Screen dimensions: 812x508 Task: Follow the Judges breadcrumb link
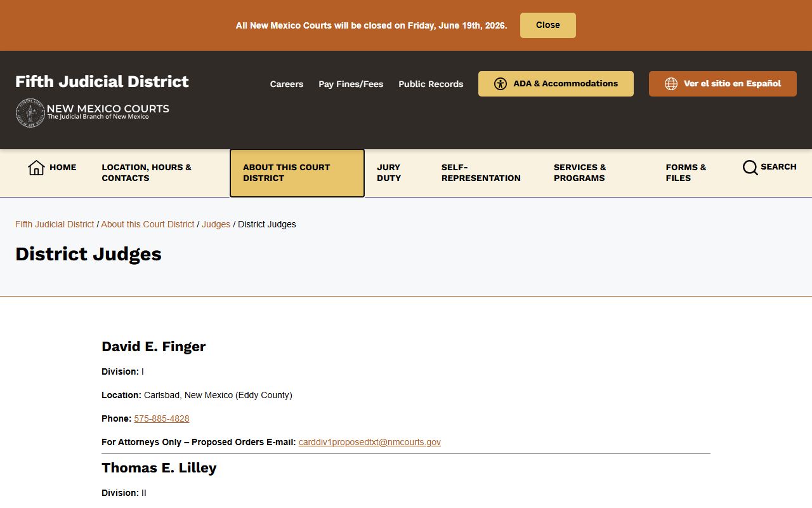(x=216, y=224)
